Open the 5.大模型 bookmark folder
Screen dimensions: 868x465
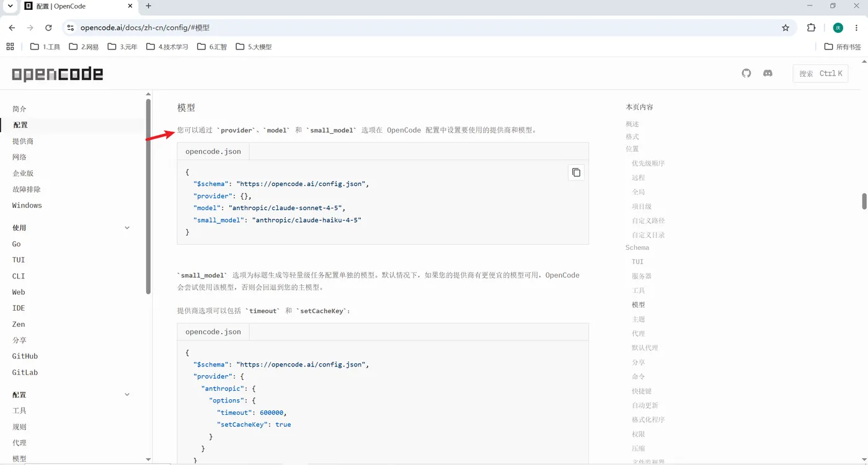254,46
